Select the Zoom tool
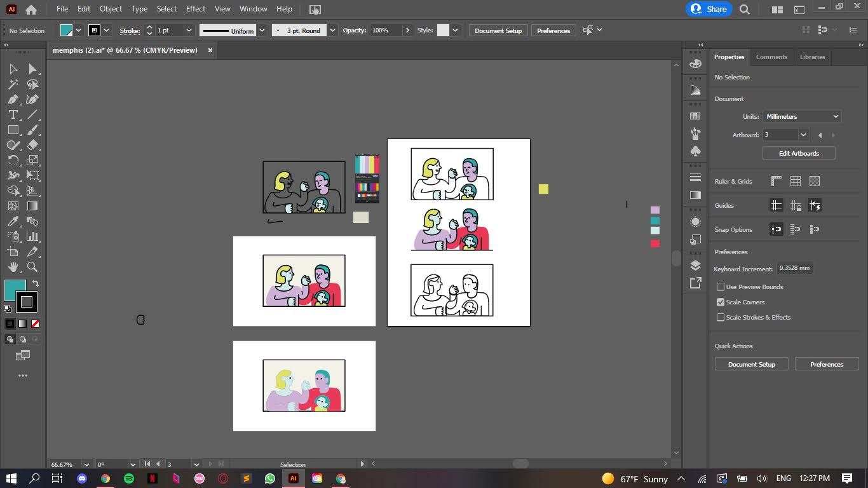Viewport: 868px width, 488px height. [x=32, y=267]
